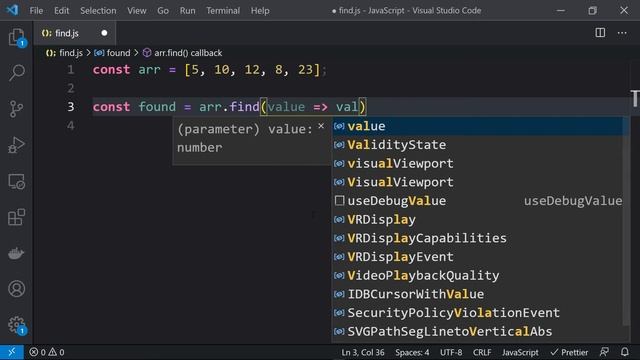
Task: Open the More Actions ellipsis menu
Action: [x=622, y=33]
